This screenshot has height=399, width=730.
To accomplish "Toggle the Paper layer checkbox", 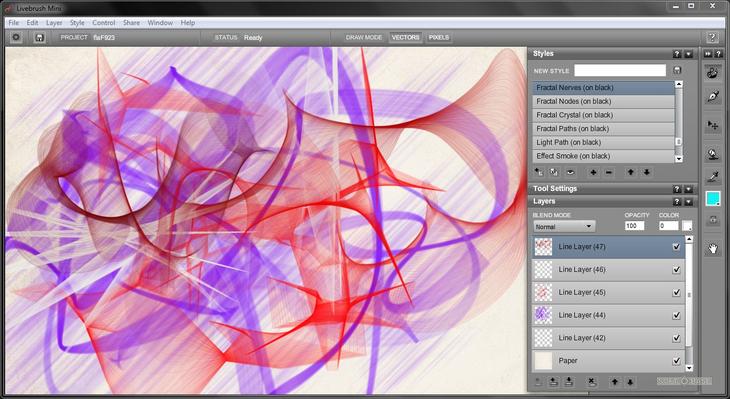I will tap(676, 360).
